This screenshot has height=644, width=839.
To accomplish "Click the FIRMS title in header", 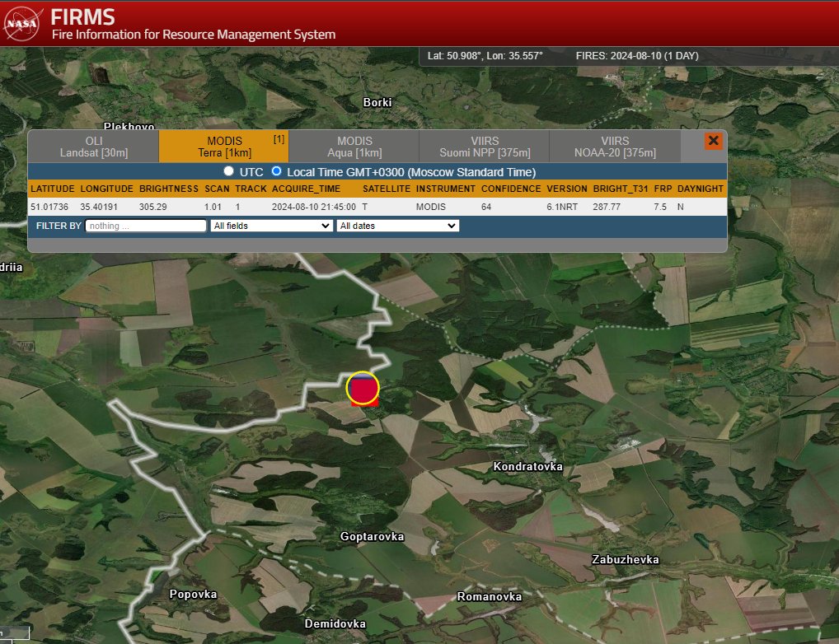I will [82, 17].
